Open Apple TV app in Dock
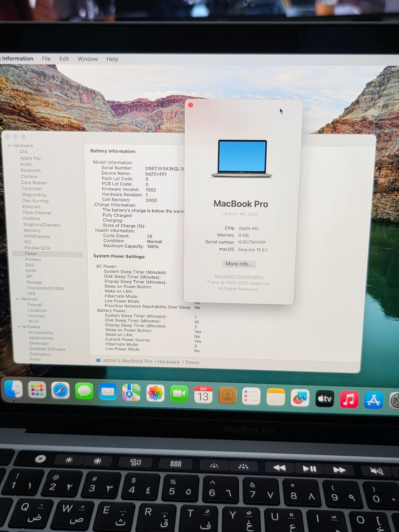This screenshot has height=532, width=399. (324, 399)
